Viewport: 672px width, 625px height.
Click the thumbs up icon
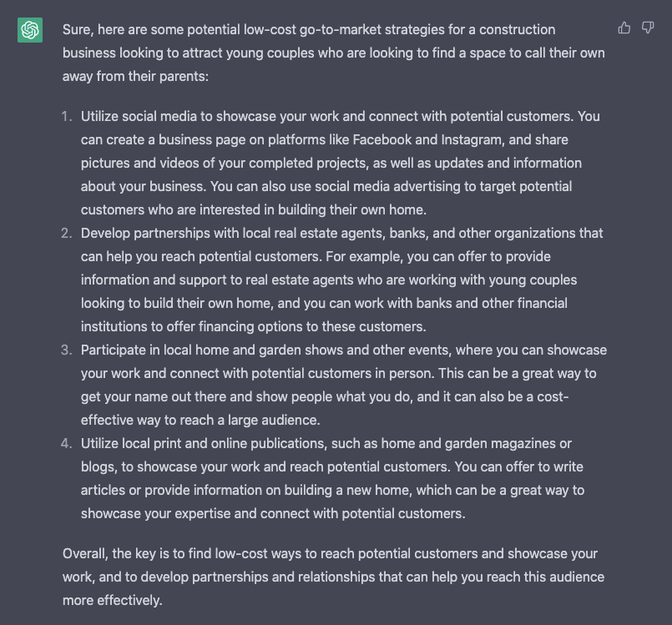pos(624,28)
